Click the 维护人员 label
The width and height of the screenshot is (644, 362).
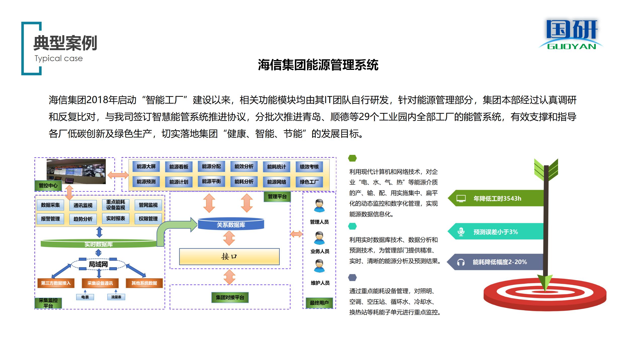pyautogui.click(x=320, y=283)
